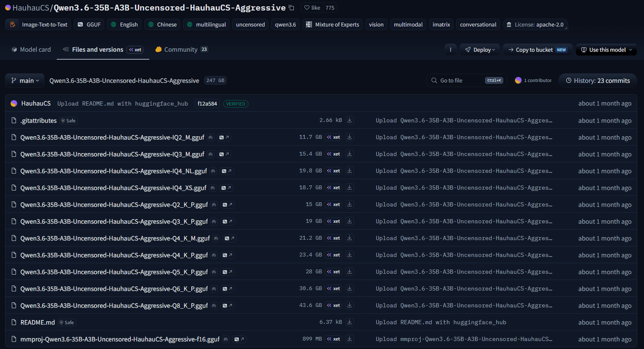Download the Q8_K_P.gguf file
The image size is (644, 349).
pyautogui.click(x=350, y=305)
